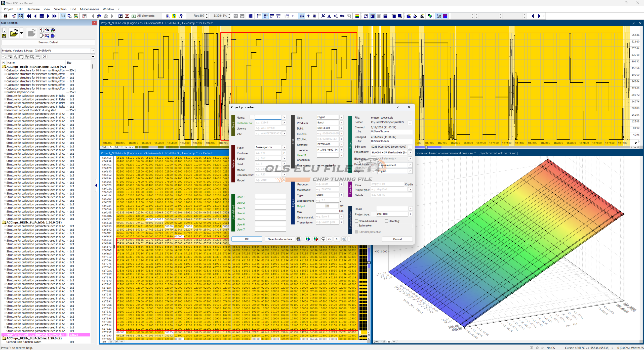Click the rainbow color palette toolbar icon

click(357, 16)
